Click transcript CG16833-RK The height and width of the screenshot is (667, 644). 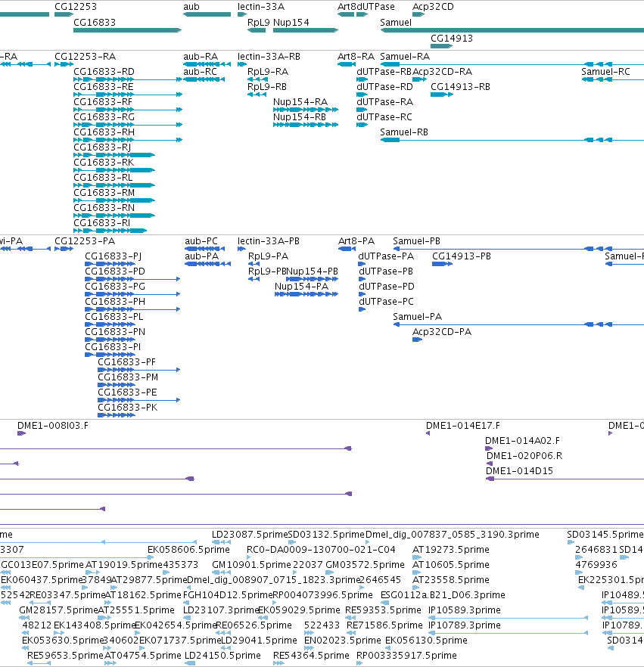[x=104, y=163]
